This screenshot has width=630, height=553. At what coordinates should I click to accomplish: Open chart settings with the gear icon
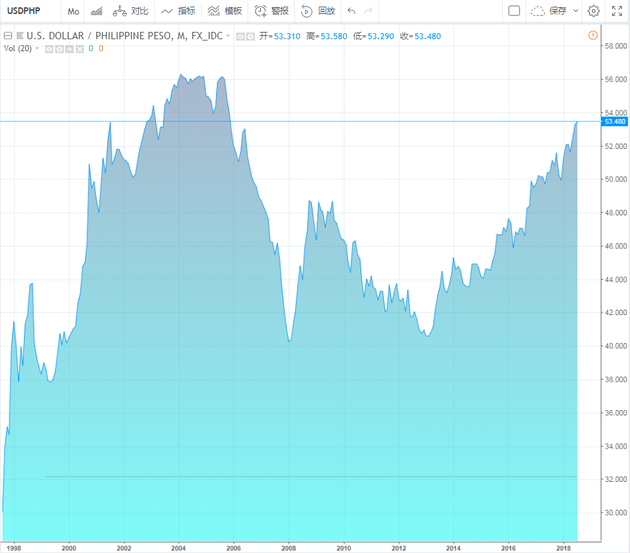coord(593,11)
